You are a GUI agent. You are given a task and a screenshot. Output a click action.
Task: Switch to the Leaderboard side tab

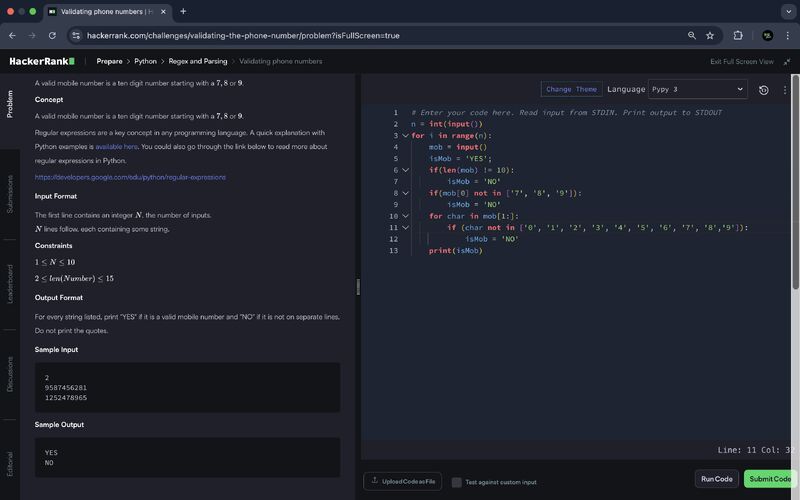pos(10,284)
